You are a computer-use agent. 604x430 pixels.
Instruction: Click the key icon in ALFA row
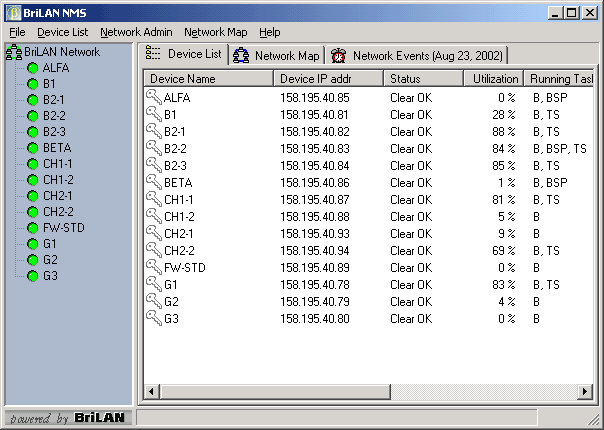154,97
